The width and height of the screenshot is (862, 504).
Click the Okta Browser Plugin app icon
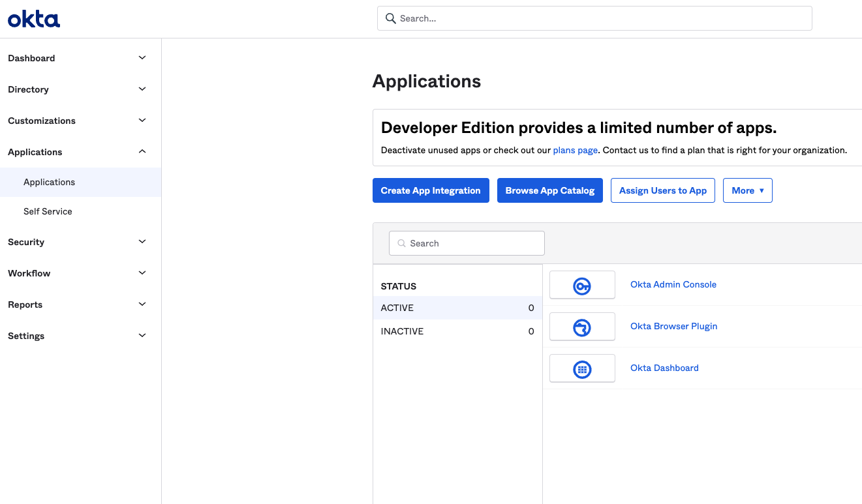(581, 326)
